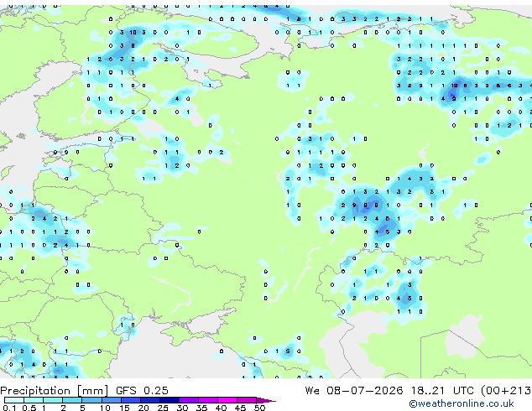Click the 1–2 mm legend swatch
Viewport: 532px width, 411px height.
click(53, 400)
